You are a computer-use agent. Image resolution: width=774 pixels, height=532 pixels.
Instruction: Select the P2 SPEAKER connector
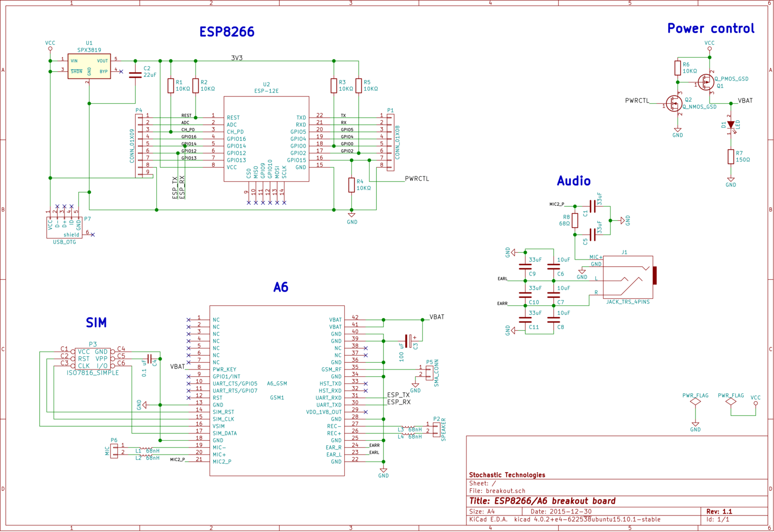437,428
